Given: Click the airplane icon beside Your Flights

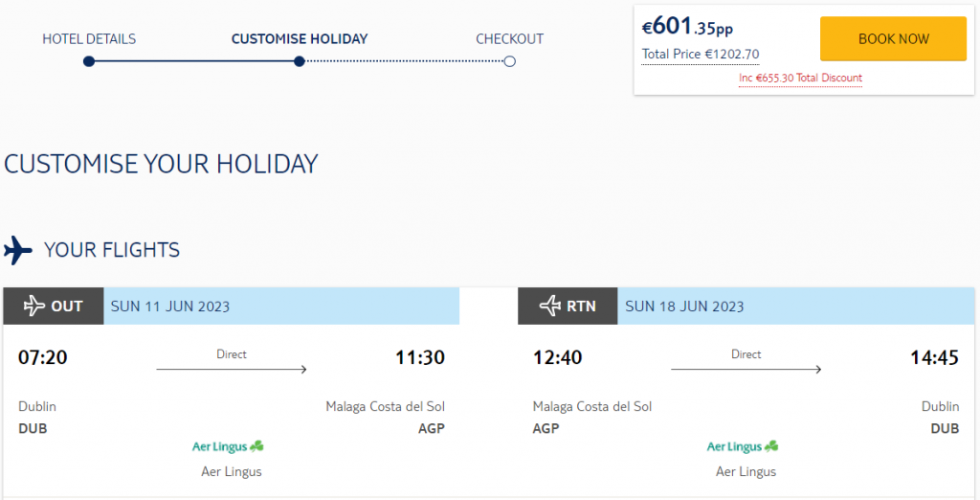Looking at the screenshot, I should [x=17, y=250].
